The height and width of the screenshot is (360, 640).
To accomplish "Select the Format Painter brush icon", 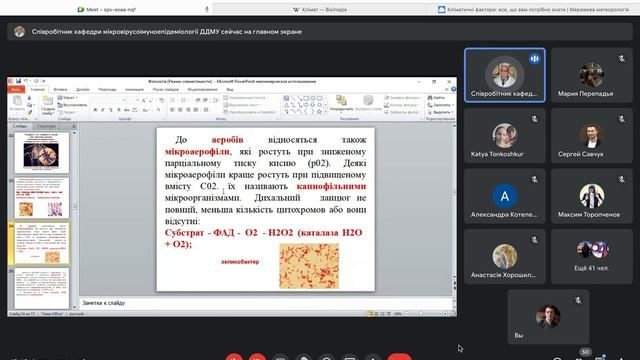I will pyautogui.click(x=29, y=112).
